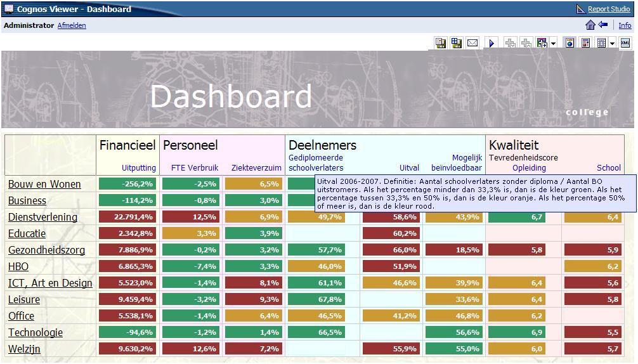Click the Opleiding column header
Viewport: 638px width, 364px height.
coord(529,167)
